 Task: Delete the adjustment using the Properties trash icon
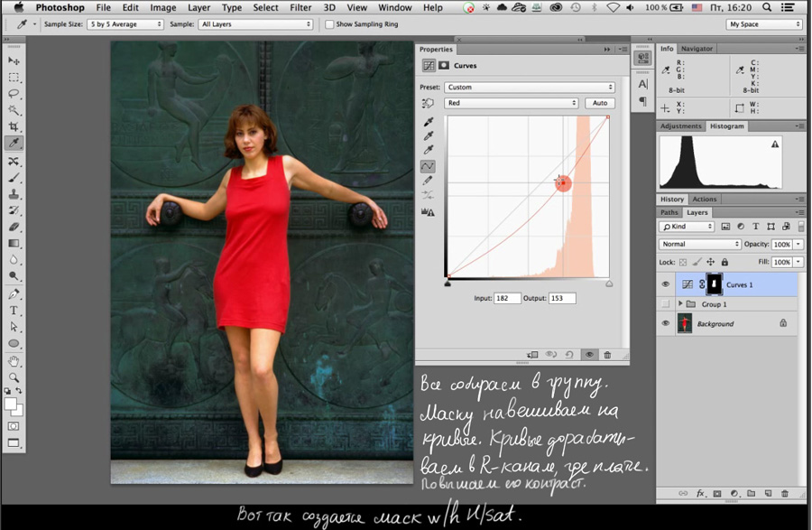[x=607, y=356]
